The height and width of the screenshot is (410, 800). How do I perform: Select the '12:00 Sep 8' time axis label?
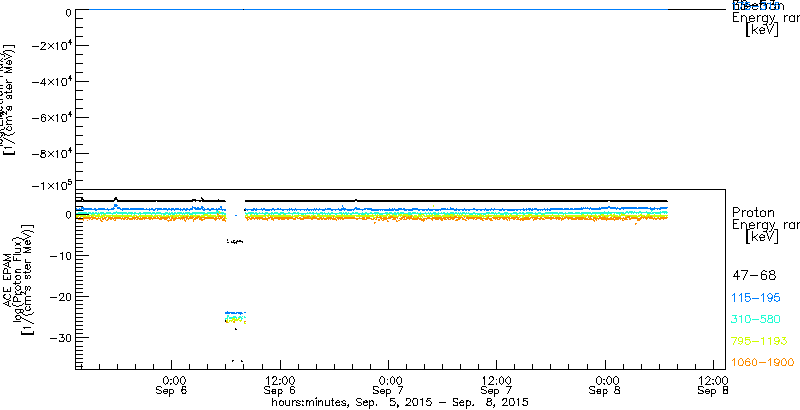[x=713, y=386]
